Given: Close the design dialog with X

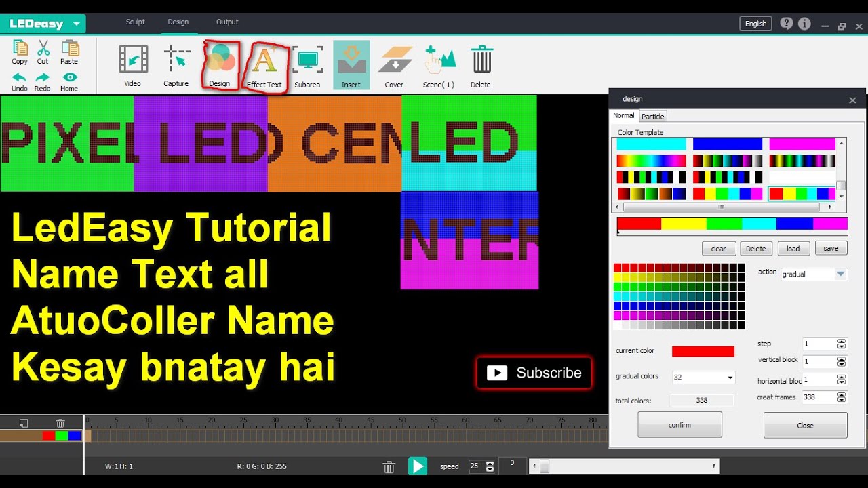Looking at the screenshot, I should [x=852, y=100].
